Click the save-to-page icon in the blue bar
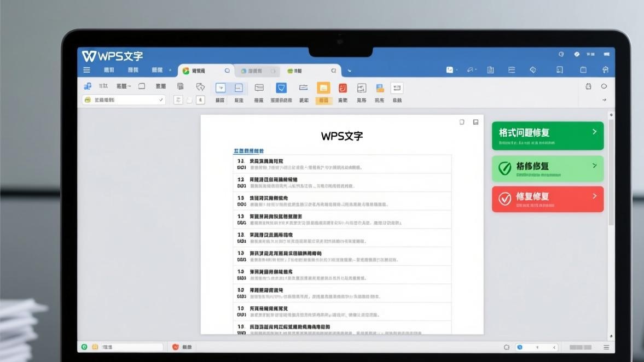Viewport: 644px width, 362px height. (x=490, y=70)
